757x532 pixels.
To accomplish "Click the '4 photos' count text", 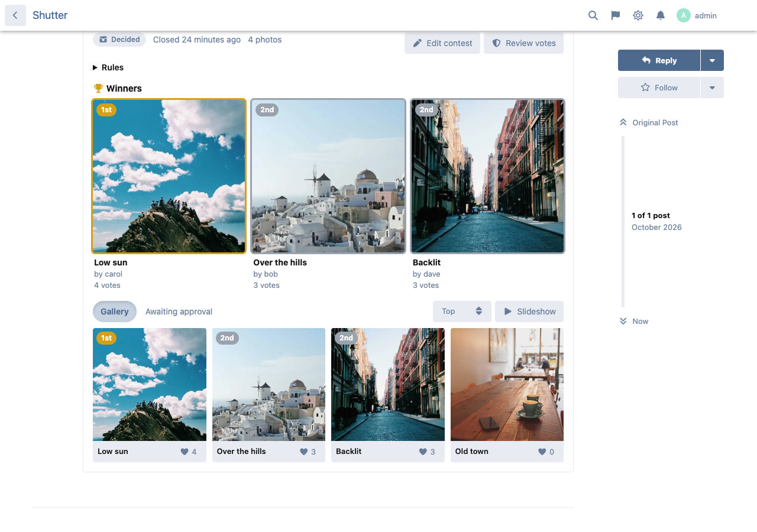I will [265, 40].
